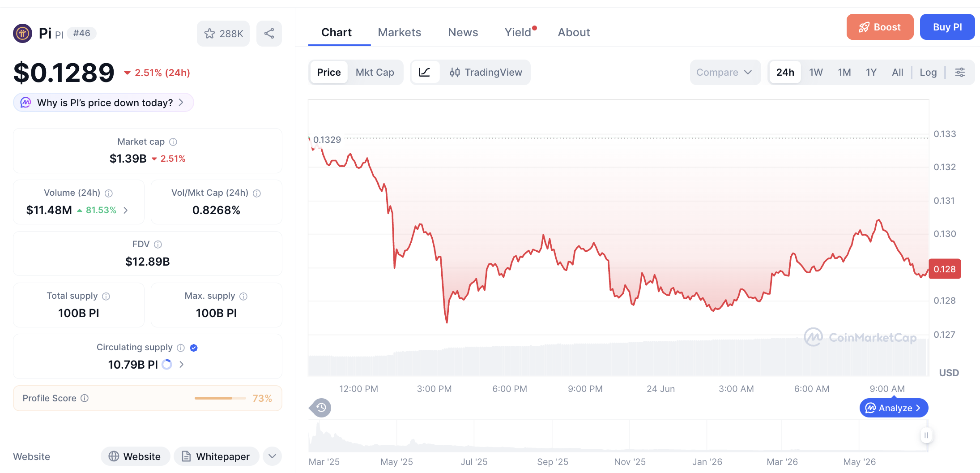This screenshot has width=980, height=473.
Task: Switch to TradingView chart mode
Action: [486, 72]
